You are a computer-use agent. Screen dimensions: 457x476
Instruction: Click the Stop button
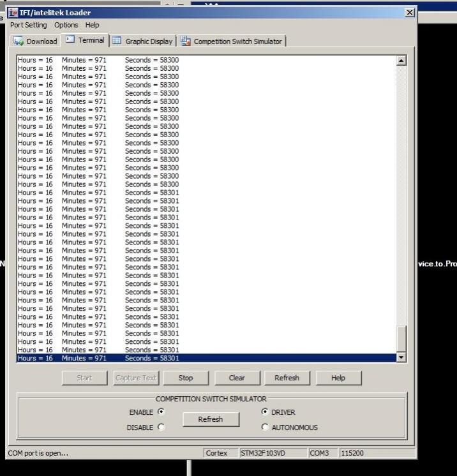coord(186,378)
